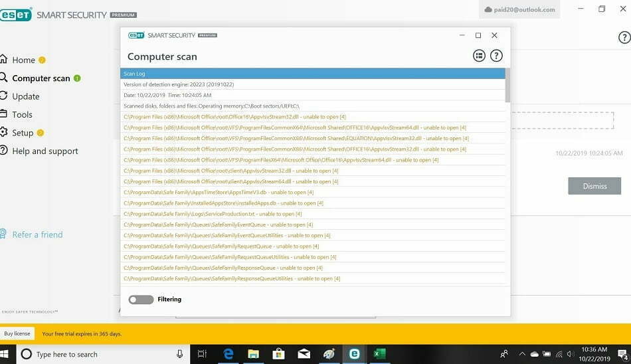Open People icon in taskbar
This screenshot has height=364, width=631.
click(x=504, y=354)
